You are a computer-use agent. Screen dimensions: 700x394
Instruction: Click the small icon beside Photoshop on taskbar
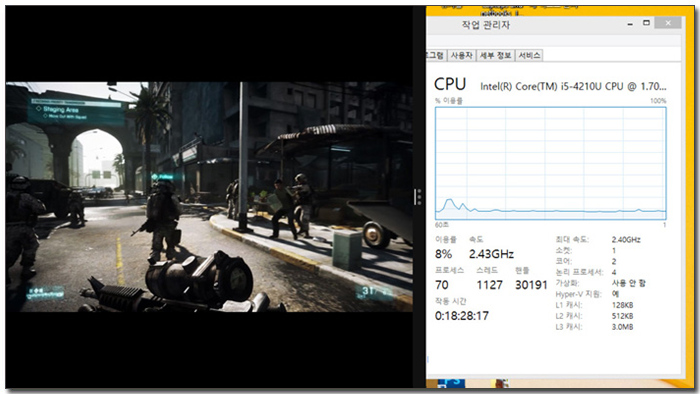pyautogui.click(x=500, y=382)
